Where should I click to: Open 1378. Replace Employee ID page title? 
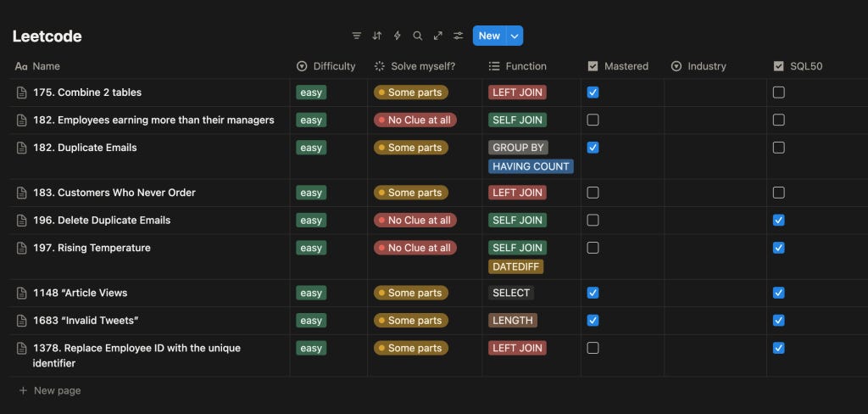click(x=136, y=355)
